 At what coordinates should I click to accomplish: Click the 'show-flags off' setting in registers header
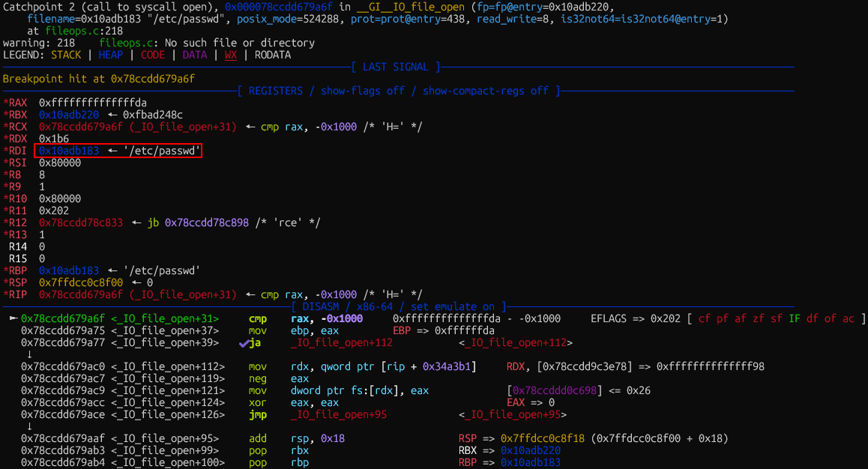[363, 91]
